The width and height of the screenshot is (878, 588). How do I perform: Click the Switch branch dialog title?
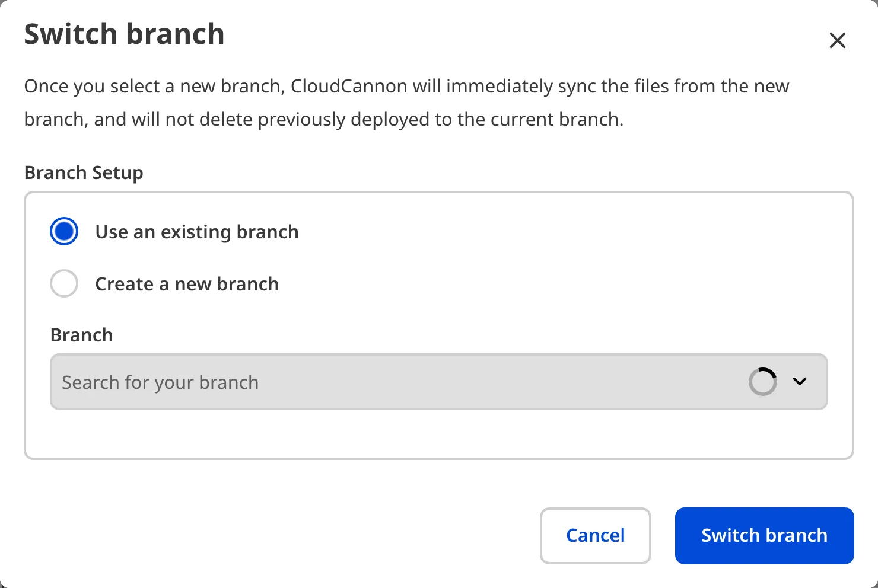coord(124,34)
